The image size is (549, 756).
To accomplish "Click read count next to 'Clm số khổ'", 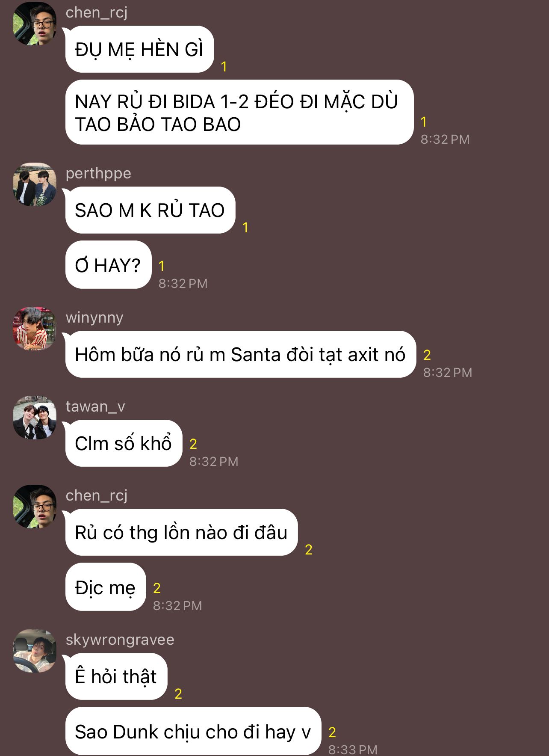I will [x=193, y=444].
